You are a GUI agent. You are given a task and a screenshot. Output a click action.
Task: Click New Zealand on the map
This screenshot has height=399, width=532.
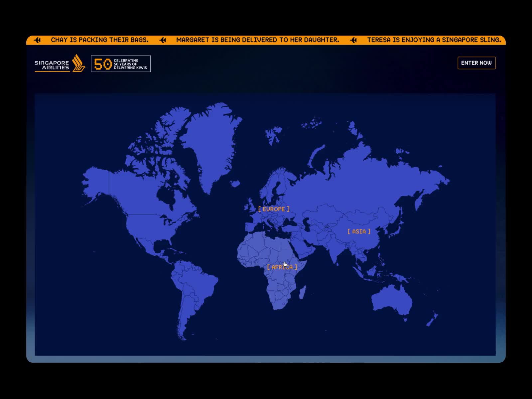point(432,319)
